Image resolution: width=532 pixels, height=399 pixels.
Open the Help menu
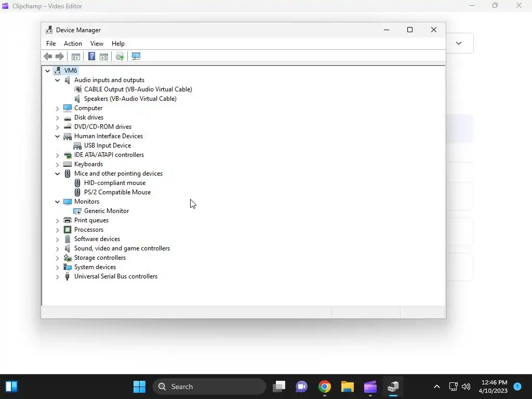pos(118,44)
